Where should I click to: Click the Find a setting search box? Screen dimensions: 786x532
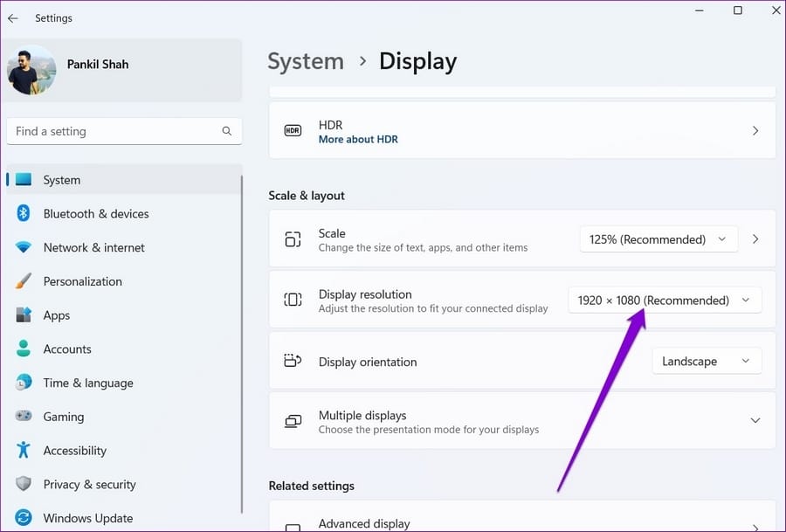point(114,131)
